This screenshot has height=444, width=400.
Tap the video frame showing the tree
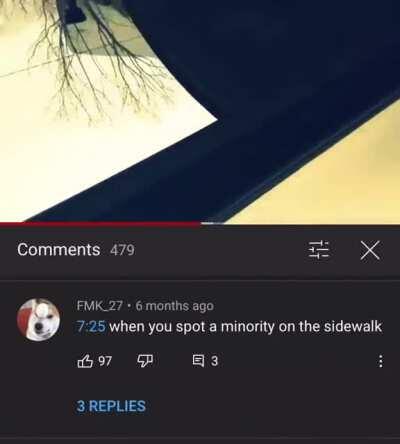pos(200,111)
